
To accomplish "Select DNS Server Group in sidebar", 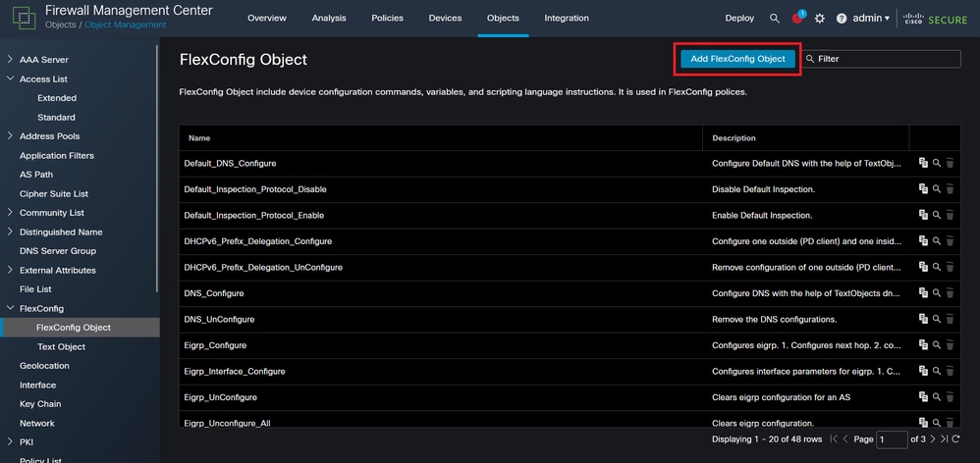I will (x=58, y=251).
